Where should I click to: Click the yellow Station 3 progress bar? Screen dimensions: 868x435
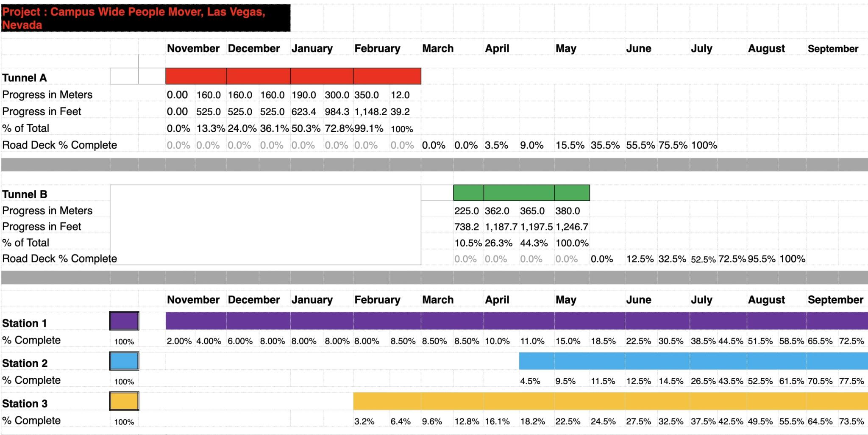click(x=611, y=401)
